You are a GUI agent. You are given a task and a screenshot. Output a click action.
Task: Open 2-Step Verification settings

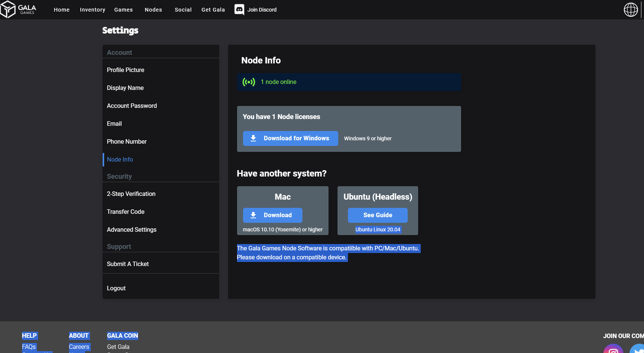click(x=131, y=194)
